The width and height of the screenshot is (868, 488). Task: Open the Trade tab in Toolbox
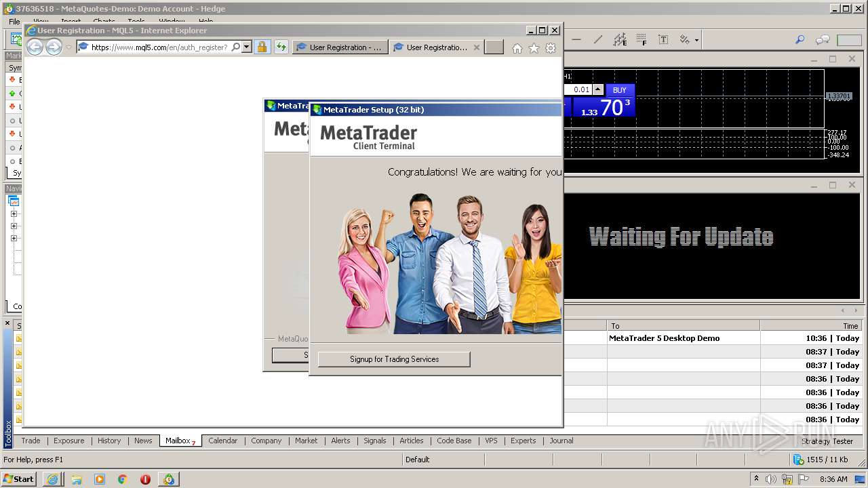pyautogui.click(x=31, y=441)
